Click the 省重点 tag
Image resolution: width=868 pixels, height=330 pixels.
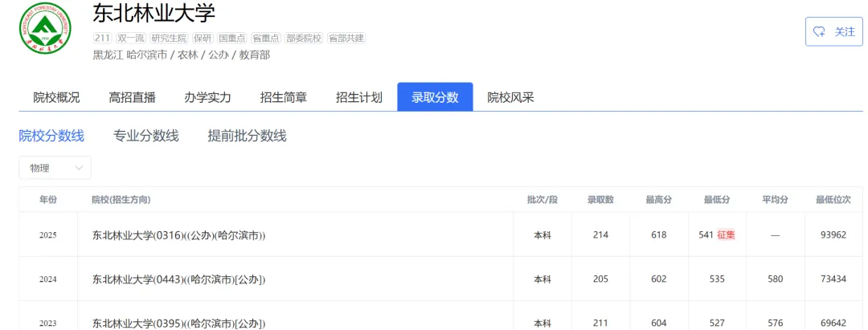(266, 39)
